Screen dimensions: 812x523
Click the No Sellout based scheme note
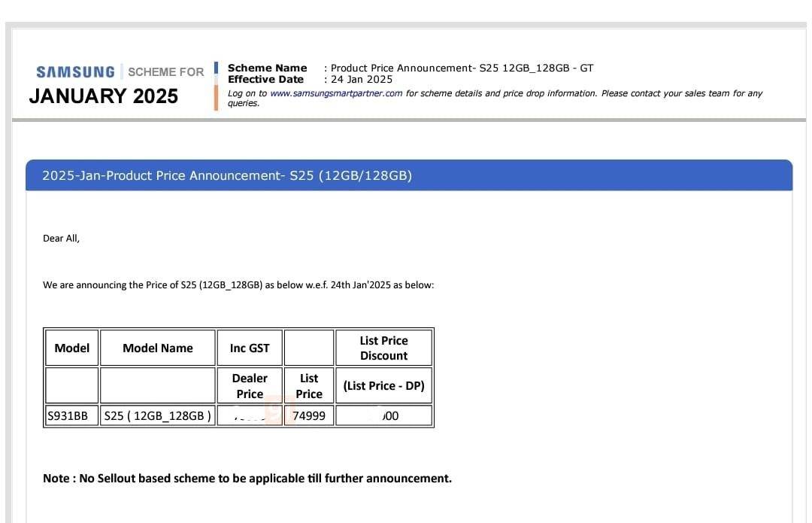[x=247, y=478]
